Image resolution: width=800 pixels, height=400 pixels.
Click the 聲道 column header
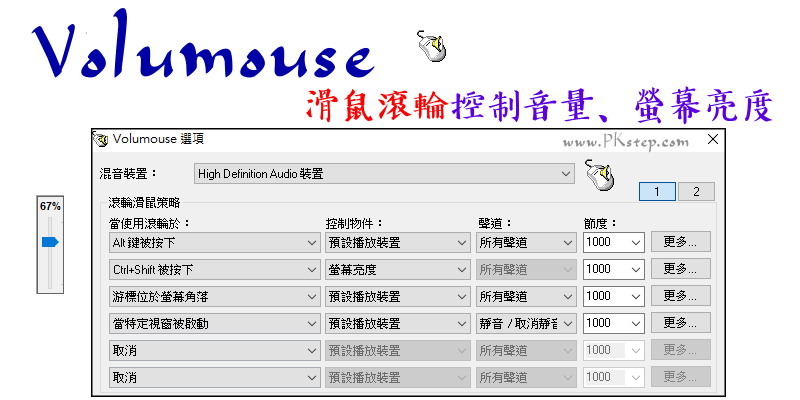pos(495,223)
